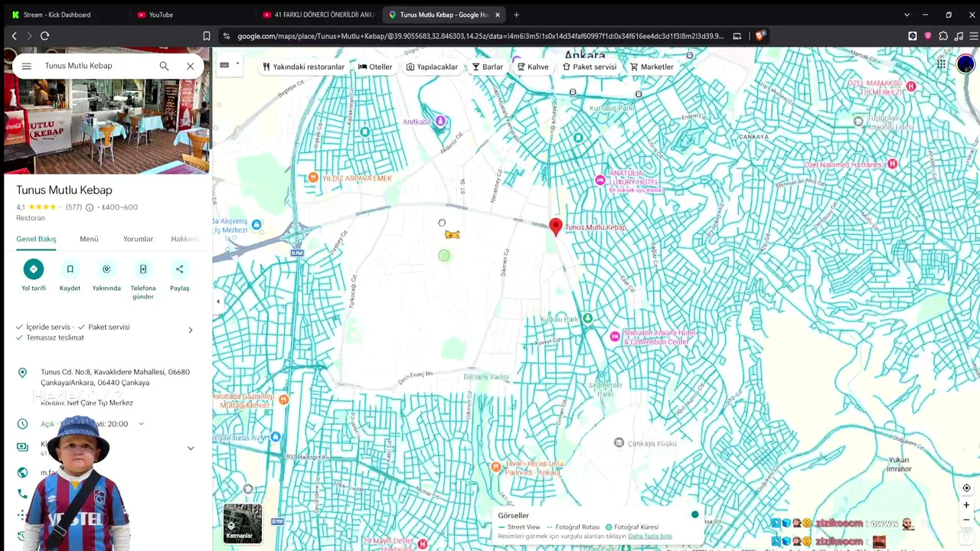Screen dimensions: 980x551
Task: Switch to the 41 Farklı Dönerci tab
Action: tap(318, 15)
